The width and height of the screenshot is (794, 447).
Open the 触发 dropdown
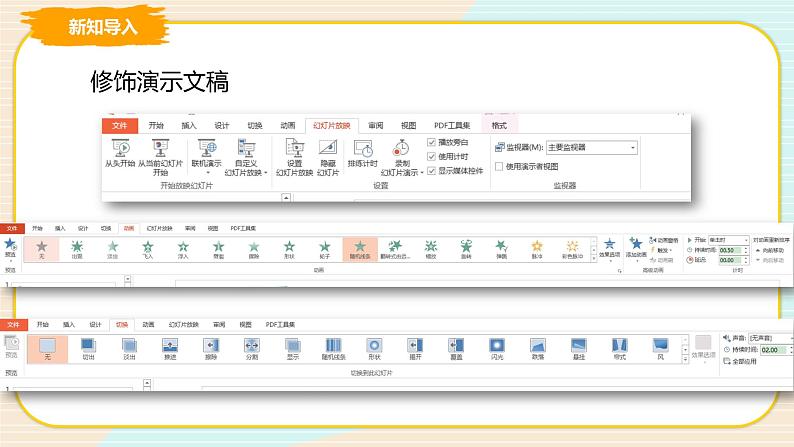(662, 250)
